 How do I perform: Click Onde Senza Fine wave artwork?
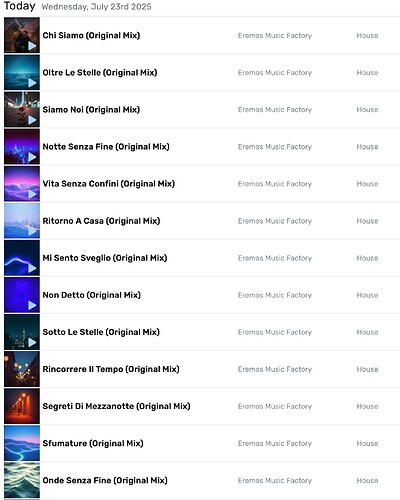pos(22,480)
